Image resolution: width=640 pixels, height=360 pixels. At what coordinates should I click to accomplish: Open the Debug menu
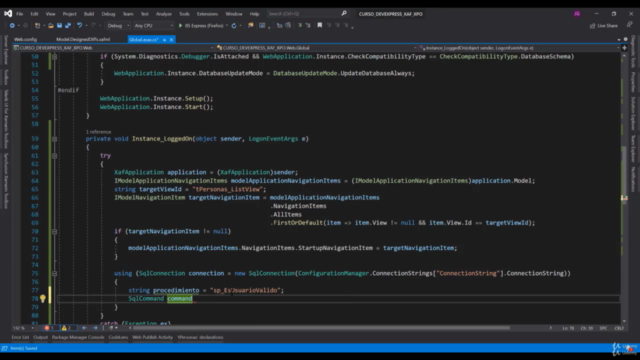click(108, 13)
